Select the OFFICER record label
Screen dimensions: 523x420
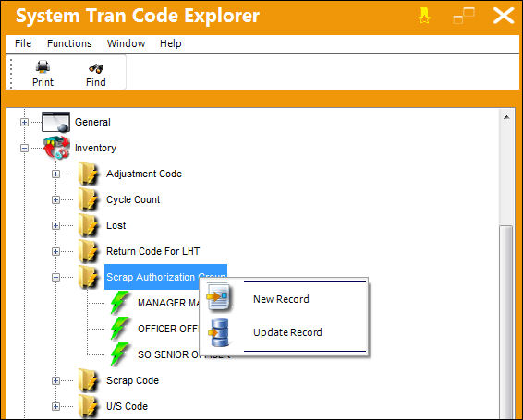pos(168,329)
